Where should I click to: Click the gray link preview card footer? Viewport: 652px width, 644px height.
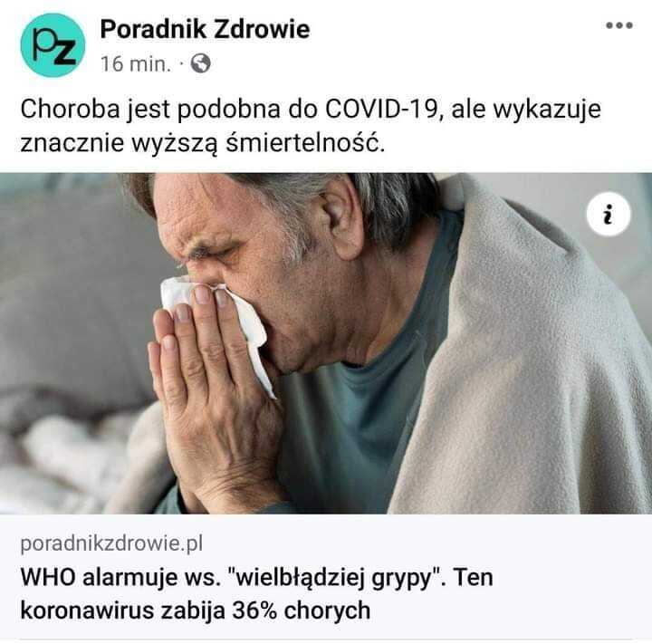click(x=326, y=577)
